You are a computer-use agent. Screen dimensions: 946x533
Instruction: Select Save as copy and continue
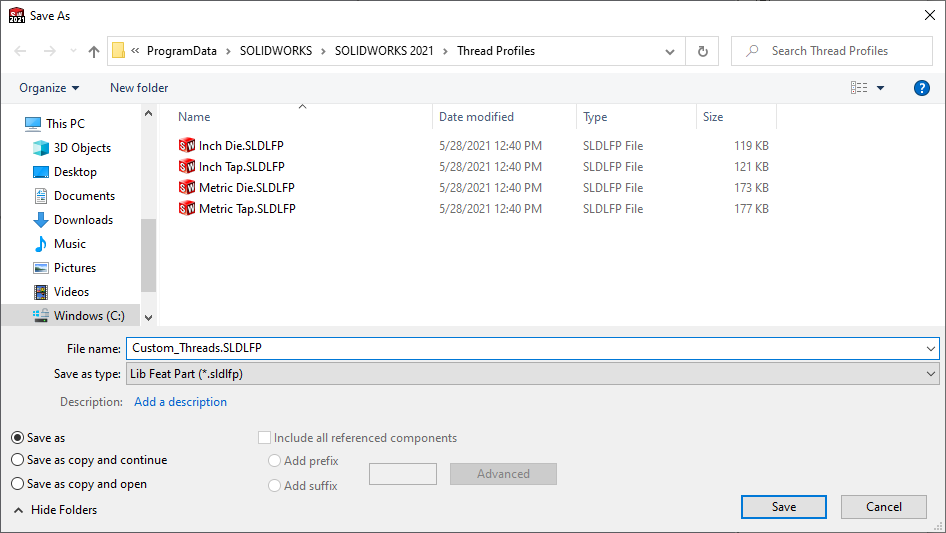[17, 460]
